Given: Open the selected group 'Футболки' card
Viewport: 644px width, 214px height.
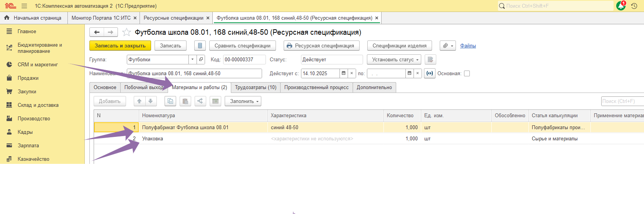Looking at the screenshot, I should pyautogui.click(x=201, y=59).
